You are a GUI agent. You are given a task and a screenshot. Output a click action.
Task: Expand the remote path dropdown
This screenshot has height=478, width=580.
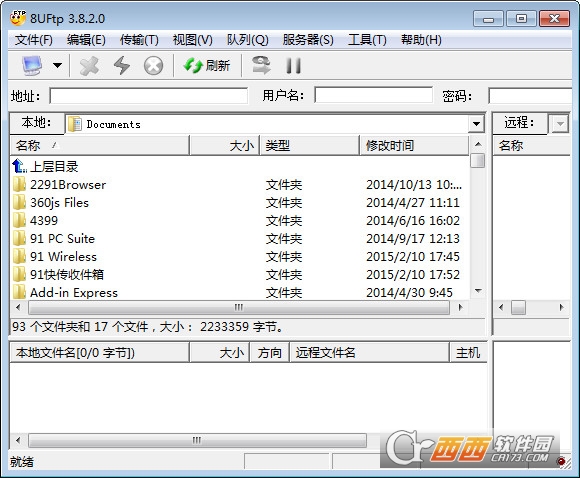[x=560, y=124]
